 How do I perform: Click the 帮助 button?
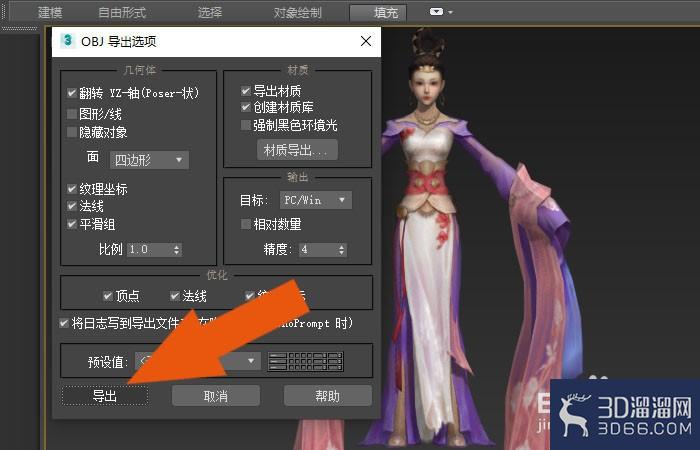(328, 396)
